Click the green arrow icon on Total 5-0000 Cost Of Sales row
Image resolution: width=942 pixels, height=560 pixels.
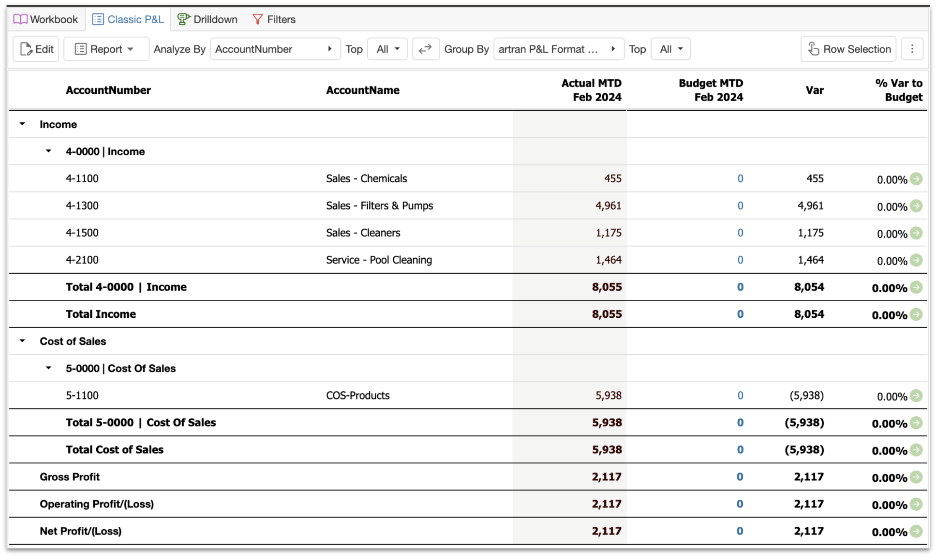pos(916,422)
